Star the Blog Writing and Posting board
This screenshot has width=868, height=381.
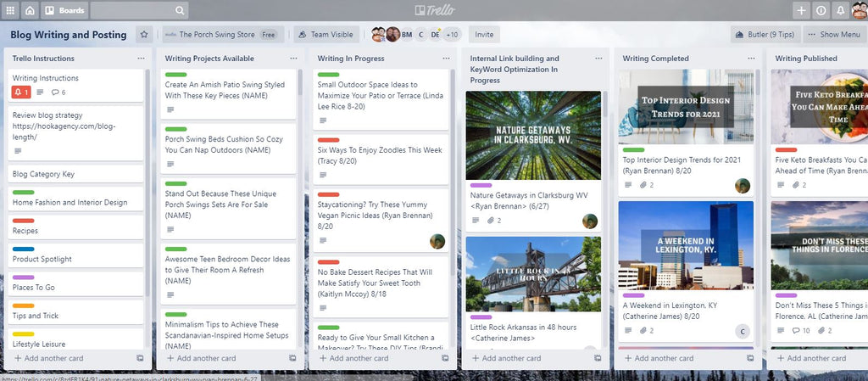click(x=144, y=35)
